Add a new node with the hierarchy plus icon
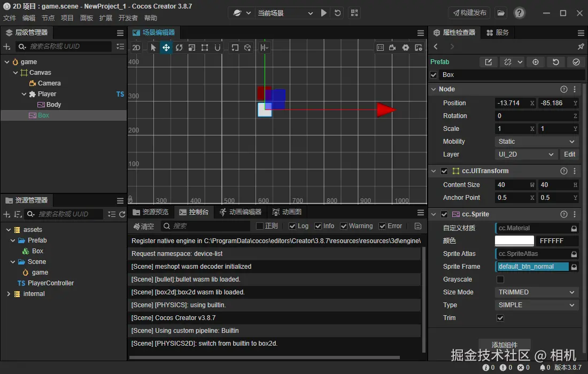The height and width of the screenshot is (374, 588). (7, 46)
